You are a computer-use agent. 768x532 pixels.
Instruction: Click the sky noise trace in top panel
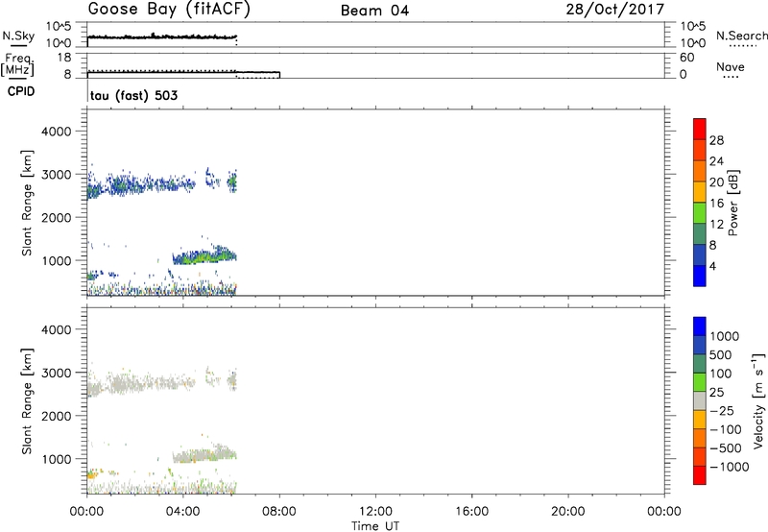click(x=161, y=36)
